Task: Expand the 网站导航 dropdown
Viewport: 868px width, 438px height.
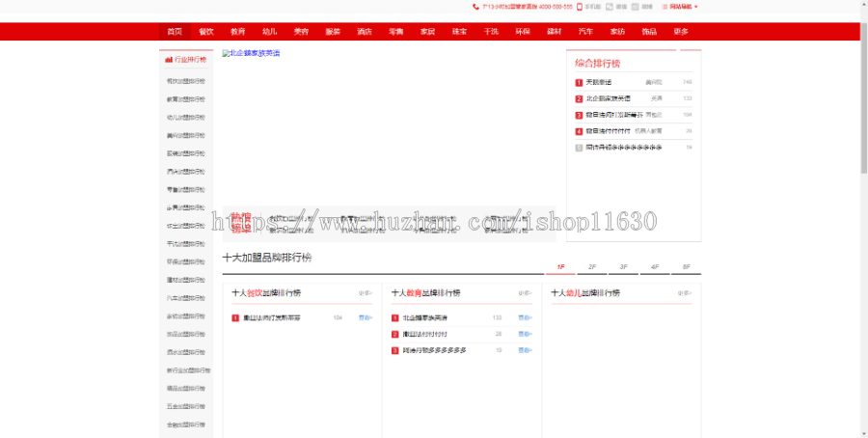Action: [680, 7]
